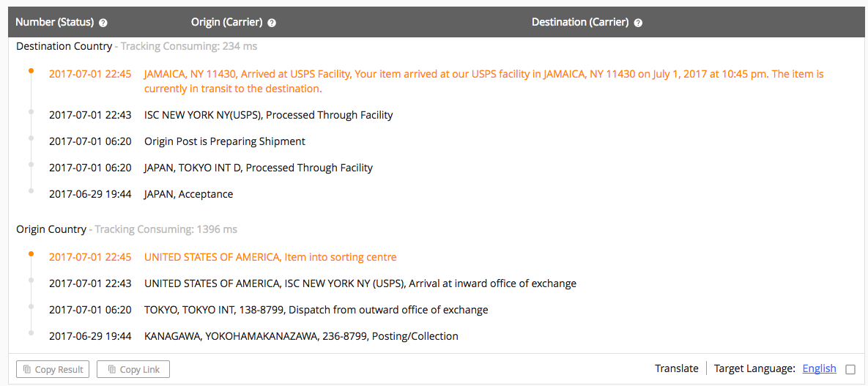The width and height of the screenshot is (868, 386).
Task: Click timeline dot for JAPAN, Acceptance event
Action: tap(31, 190)
